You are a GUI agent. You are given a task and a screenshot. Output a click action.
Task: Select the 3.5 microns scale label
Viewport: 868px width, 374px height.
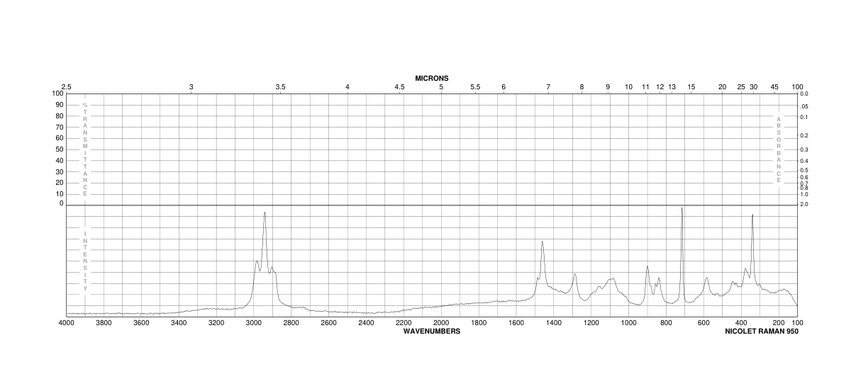pyautogui.click(x=280, y=86)
